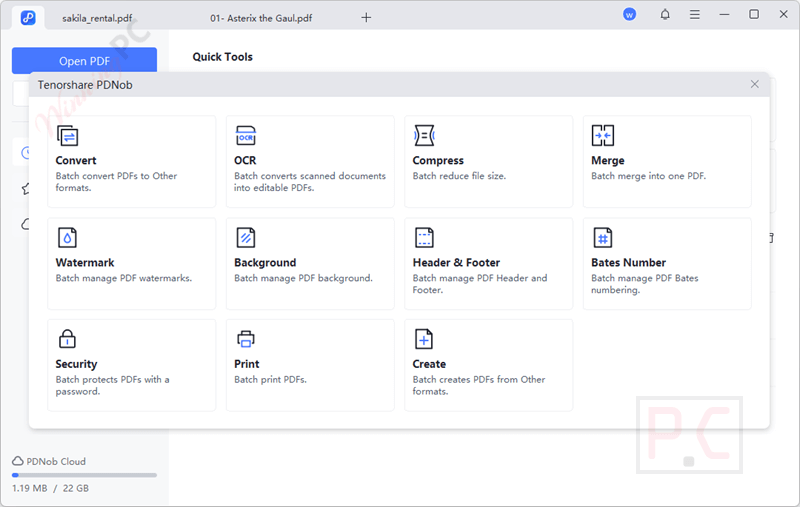Click the user account avatar
The width and height of the screenshot is (800, 507).
click(630, 15)
